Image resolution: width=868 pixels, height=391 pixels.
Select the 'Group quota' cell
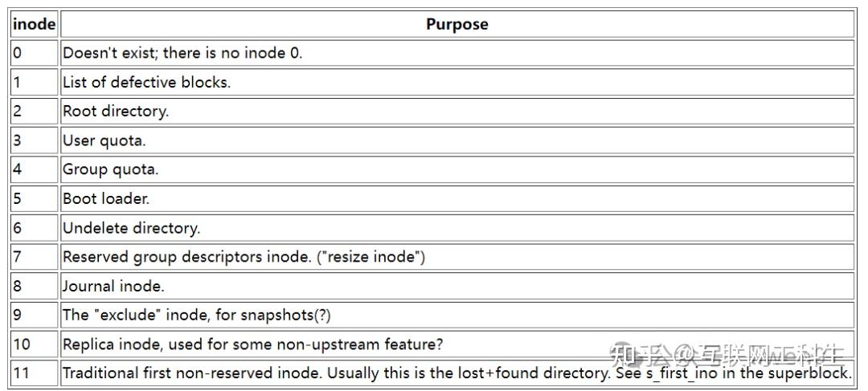457,169
